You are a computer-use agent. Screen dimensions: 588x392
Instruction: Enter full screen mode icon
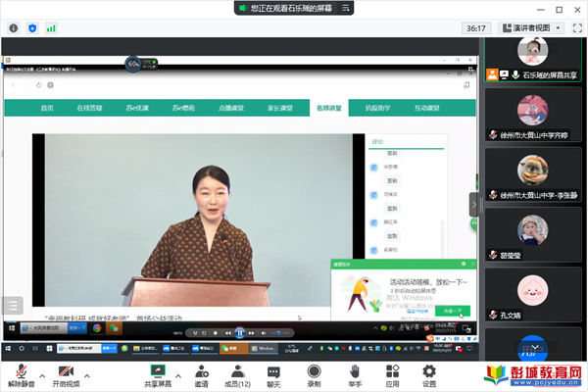577,28
